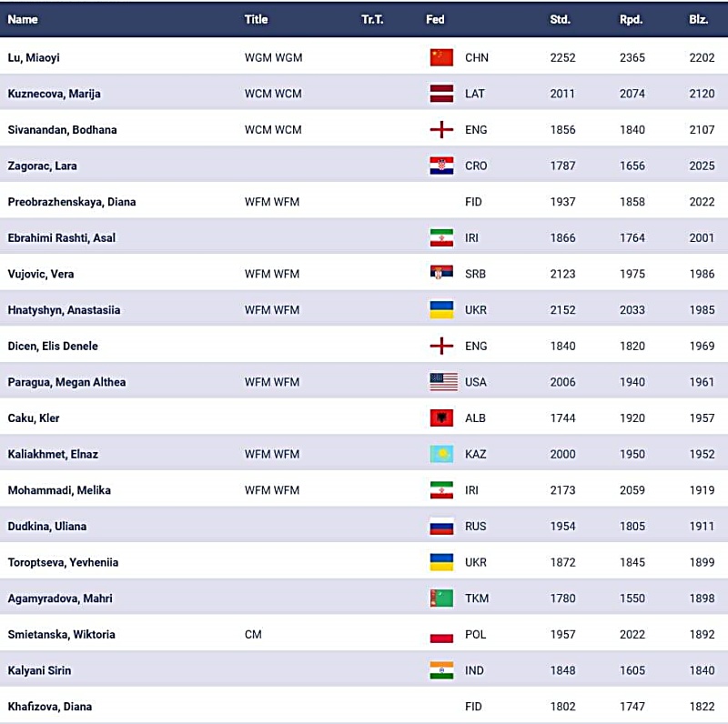
Task: Open Sivanandan, Bodhana player link
Action: (62, 130)
